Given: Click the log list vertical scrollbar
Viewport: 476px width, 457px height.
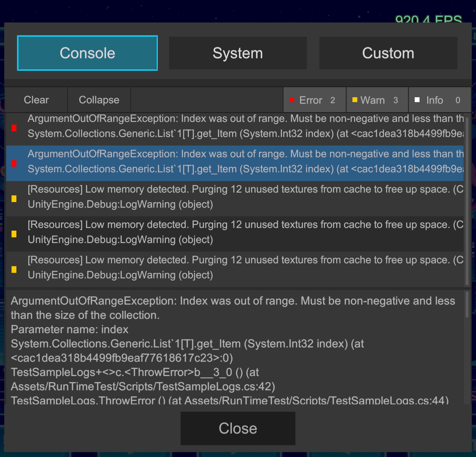Looking at the screenshot, I should 467,201.
